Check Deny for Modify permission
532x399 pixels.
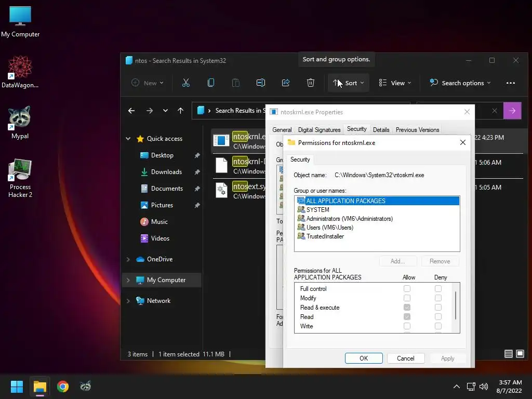coord(438,298)
